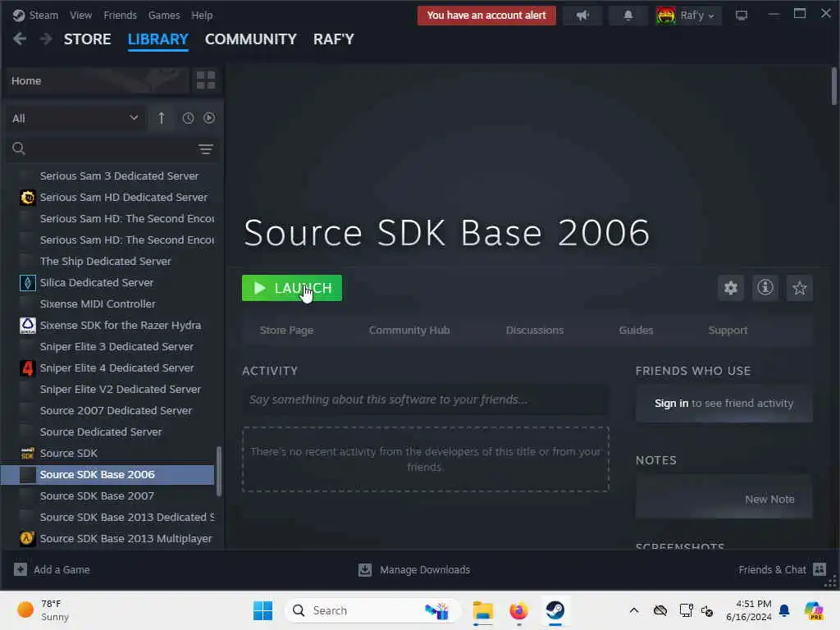Click the activity status input field
The width and height of the screenshot is (840, 630).
click(x=426, y=399)
